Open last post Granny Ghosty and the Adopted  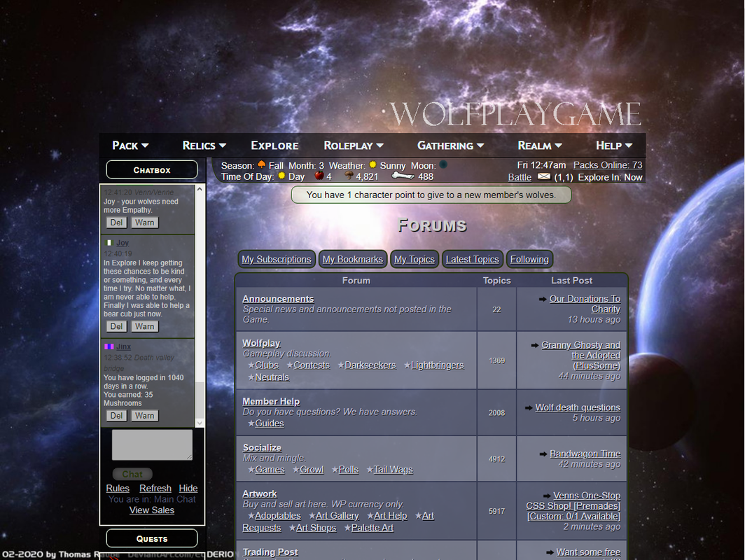580,356
